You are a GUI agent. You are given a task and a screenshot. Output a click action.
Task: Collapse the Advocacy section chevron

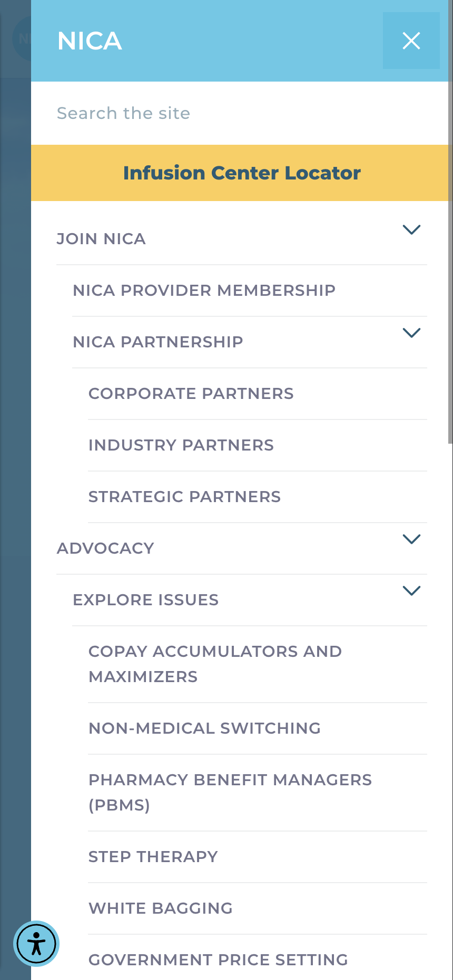tap(411, 539)
